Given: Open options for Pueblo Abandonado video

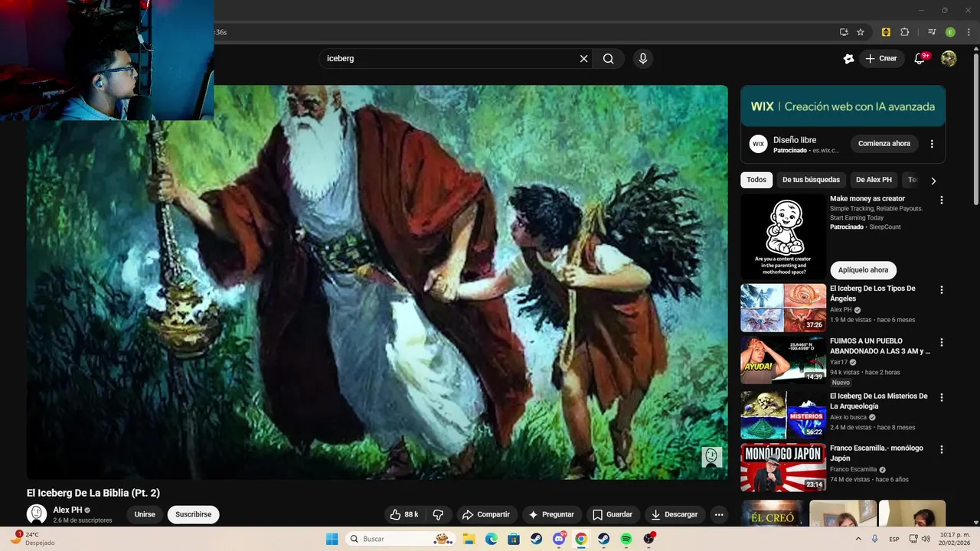Looking at the screenshot, I should click(942, 342).
